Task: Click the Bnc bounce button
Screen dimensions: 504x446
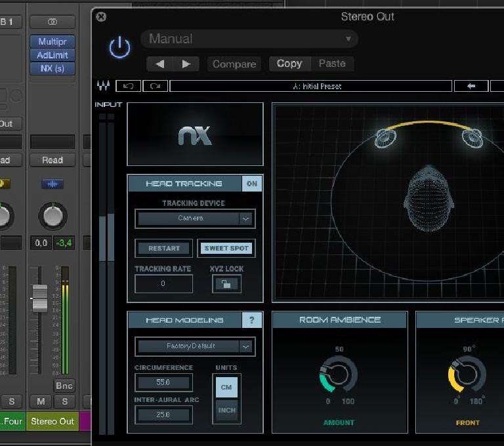Action: [64, 386]
